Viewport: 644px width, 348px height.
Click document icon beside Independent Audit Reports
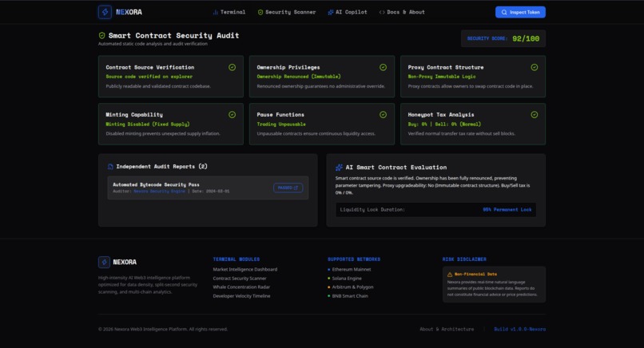pos(110,167)
